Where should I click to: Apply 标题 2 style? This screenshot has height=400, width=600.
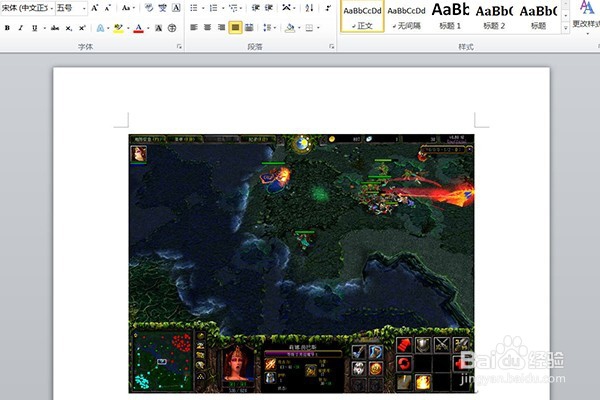tap(494, 16)
